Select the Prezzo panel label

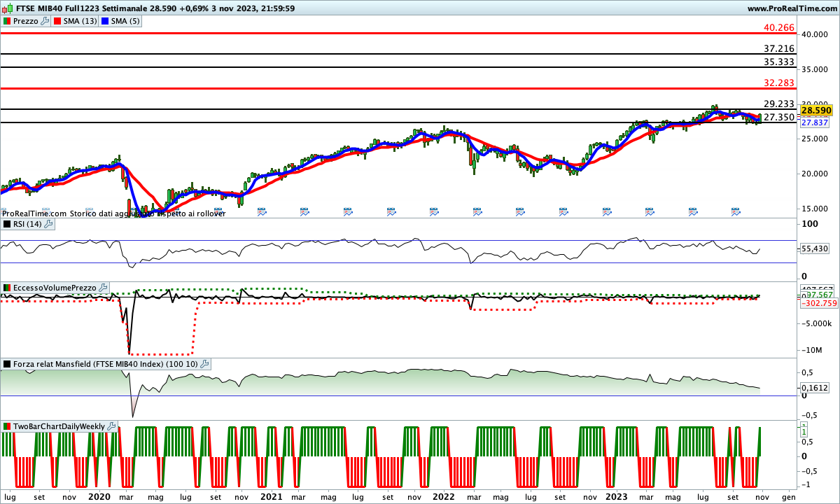pyautogui.click(x=25, y=21)
